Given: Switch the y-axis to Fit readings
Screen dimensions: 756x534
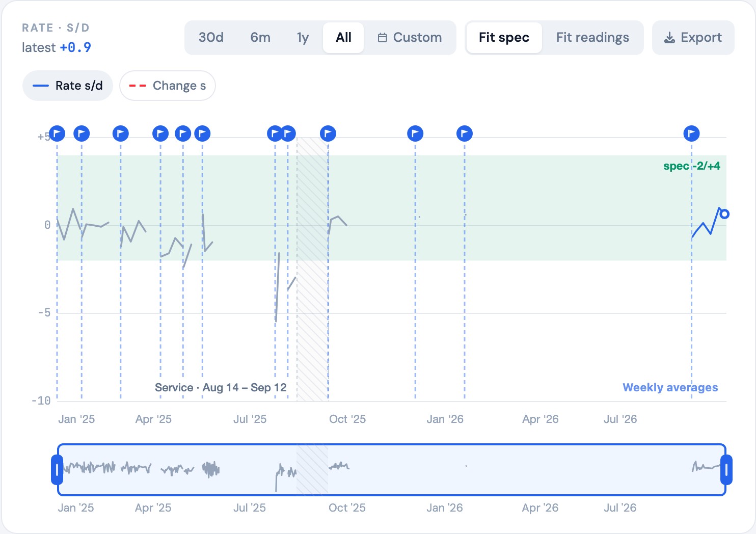Looking at the screenshot, I should [x=592, y=37].
